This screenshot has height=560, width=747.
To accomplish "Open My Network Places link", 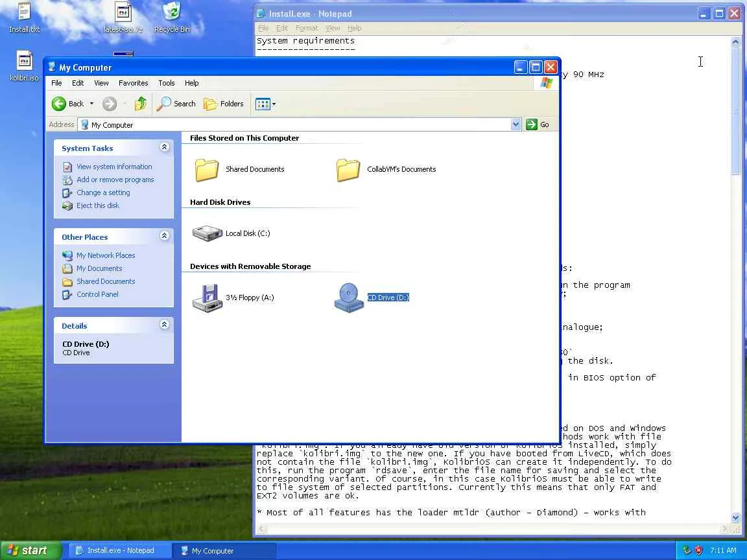I will [x=106, y=255].
